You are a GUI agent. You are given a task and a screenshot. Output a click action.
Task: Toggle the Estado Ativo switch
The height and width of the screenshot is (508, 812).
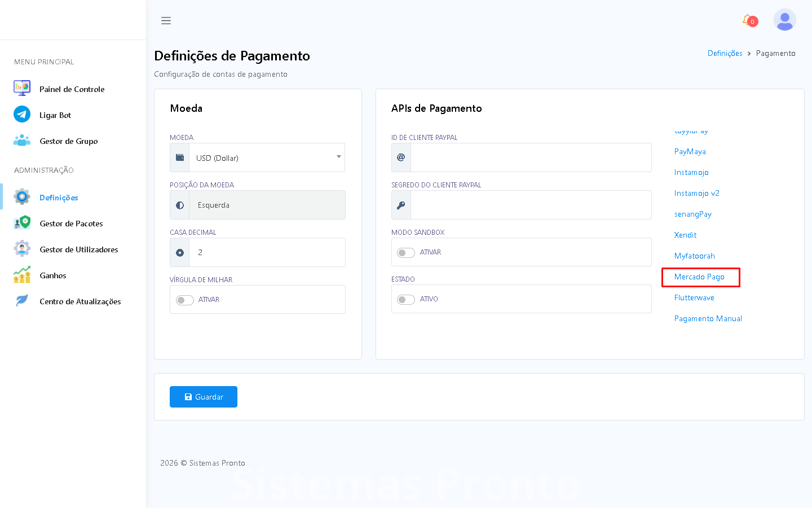click(x=406, y=299)
